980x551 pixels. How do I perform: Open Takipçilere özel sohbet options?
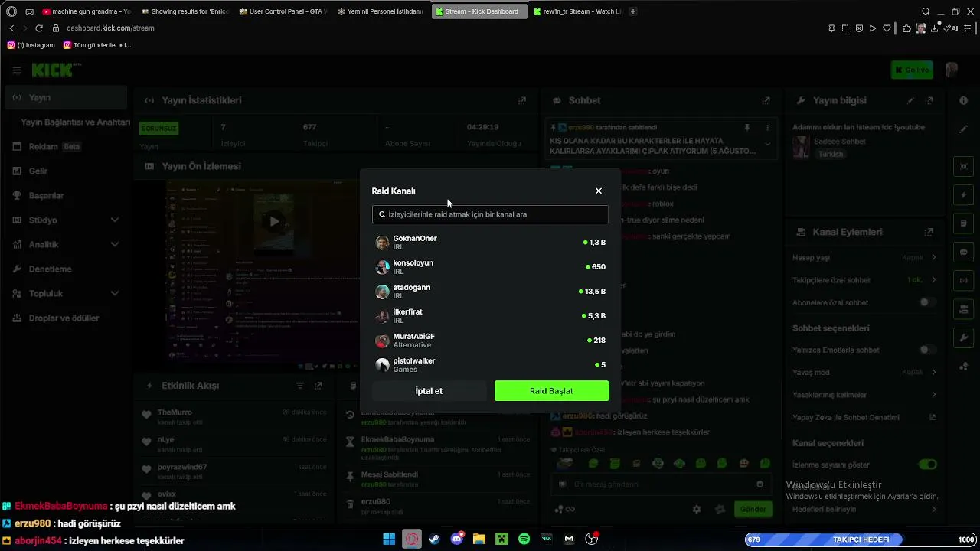[933, 280]
